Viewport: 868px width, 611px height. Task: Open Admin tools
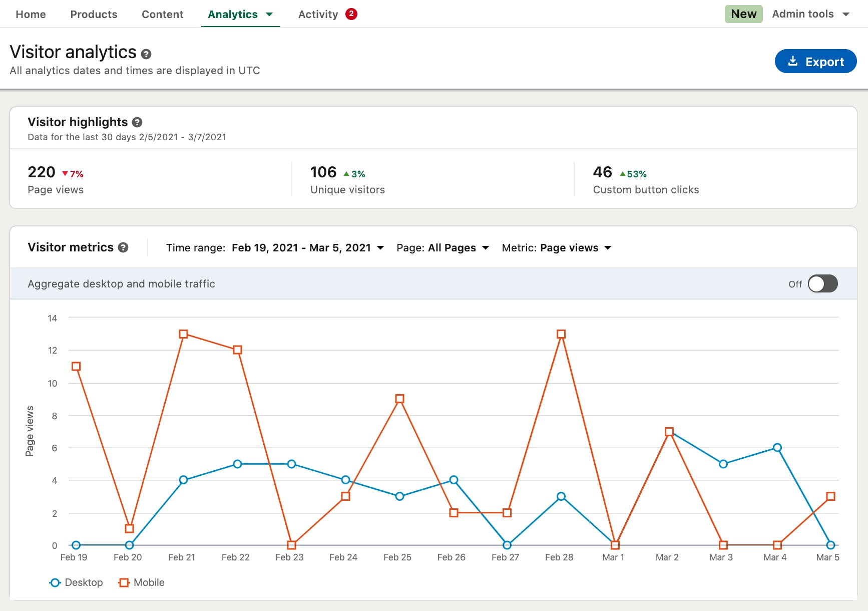[x=802, y=14]
